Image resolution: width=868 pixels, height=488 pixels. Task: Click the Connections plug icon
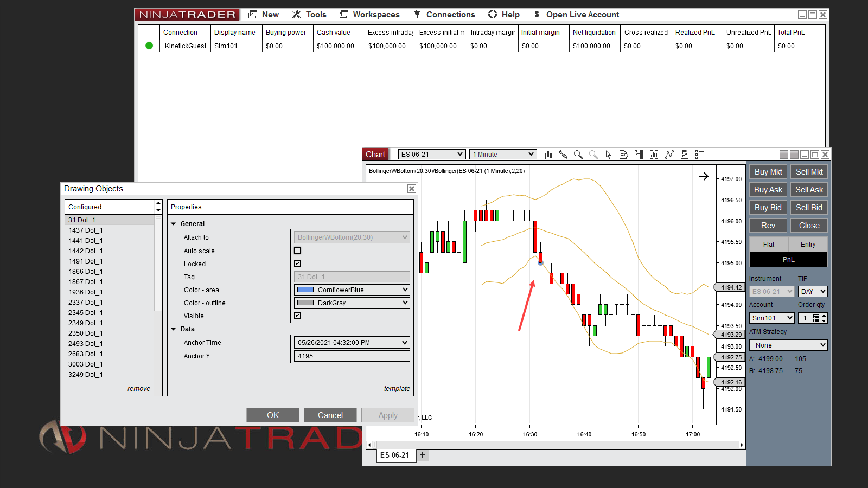[417, 14]
